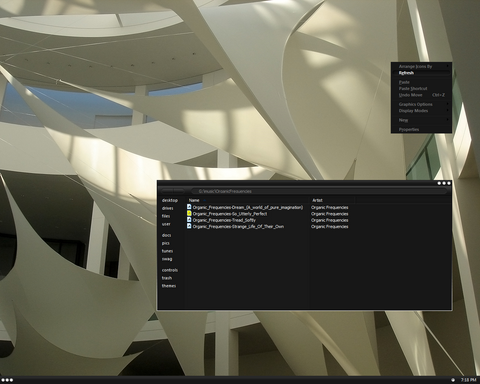This screenshot has height=384, width=480.
Task: Open the themes sidebar shortcut
Action: 169,286
